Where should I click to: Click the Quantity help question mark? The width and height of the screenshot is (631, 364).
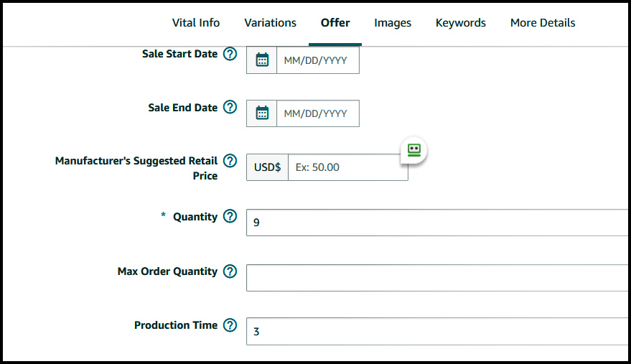(x=230, y=216)
